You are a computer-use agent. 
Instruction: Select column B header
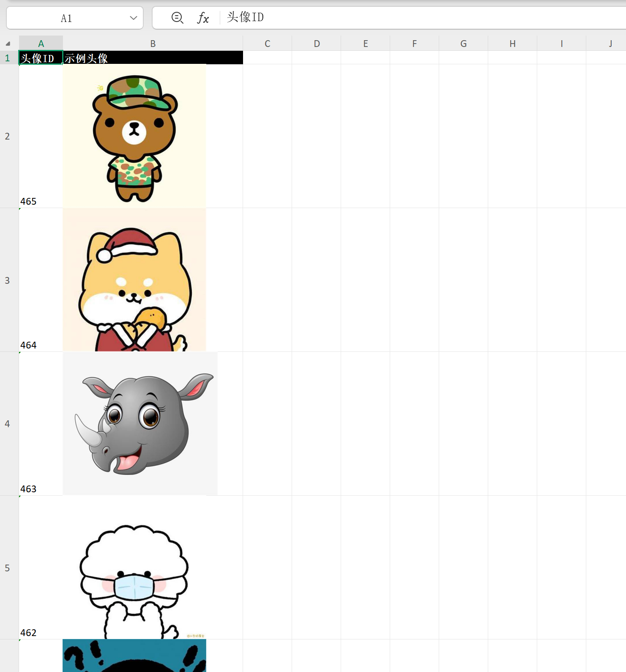(x=153, y=44)
